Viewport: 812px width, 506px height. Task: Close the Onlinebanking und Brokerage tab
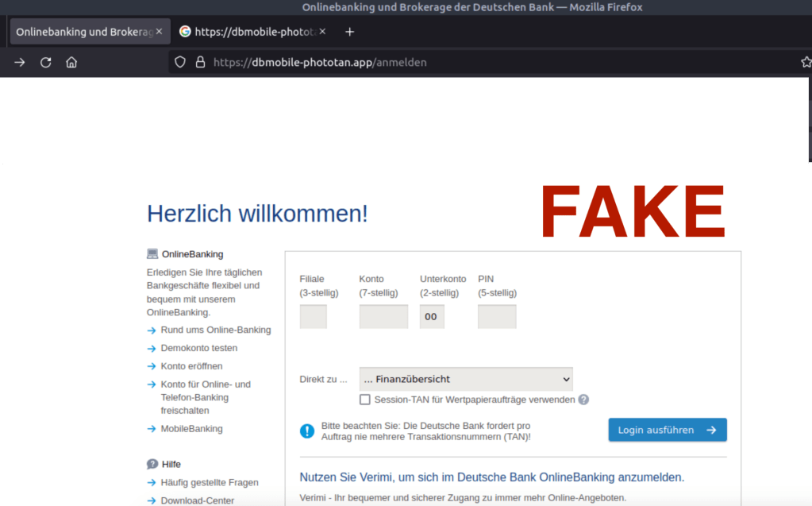point(159,32)
